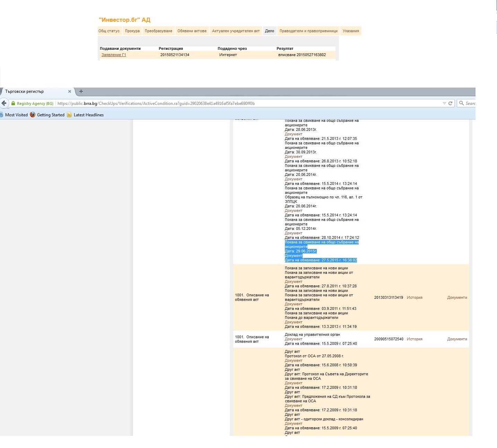Open the Getting Started bookmark
The image size is (497, 448).
(51, 115)
